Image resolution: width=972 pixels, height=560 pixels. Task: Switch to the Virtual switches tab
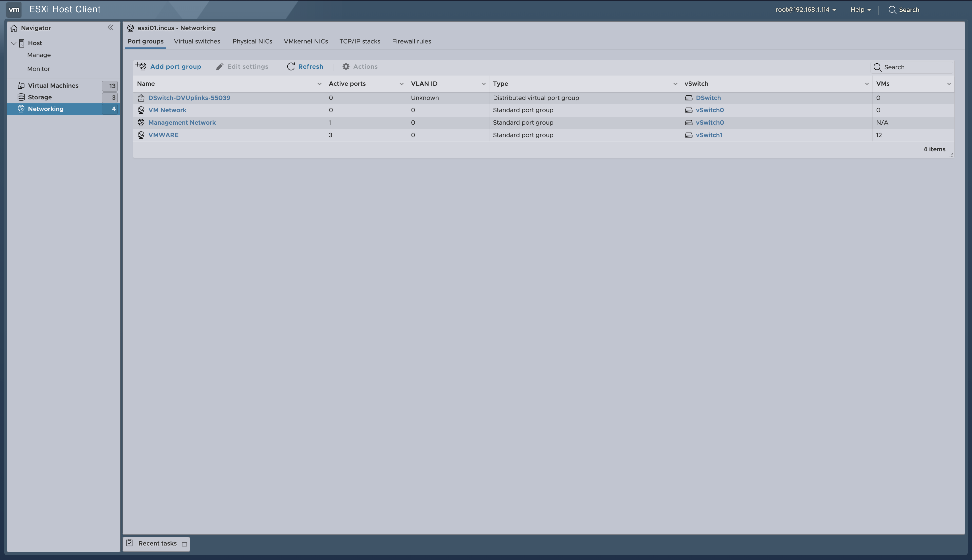point(197,41)
